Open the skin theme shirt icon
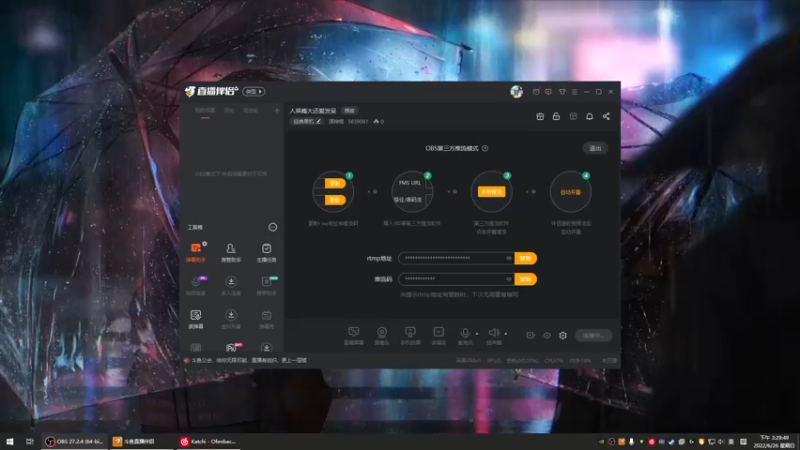Image resolution: width=800 pixels, height=450 pixels. (562, 92)
